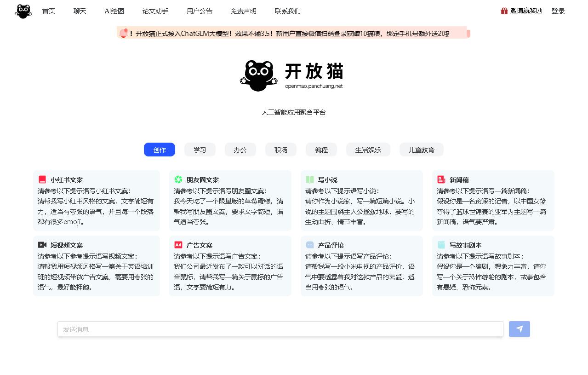
Task: Click the chat bubble icon for 产品评论
Action: [x=310, y=245]
